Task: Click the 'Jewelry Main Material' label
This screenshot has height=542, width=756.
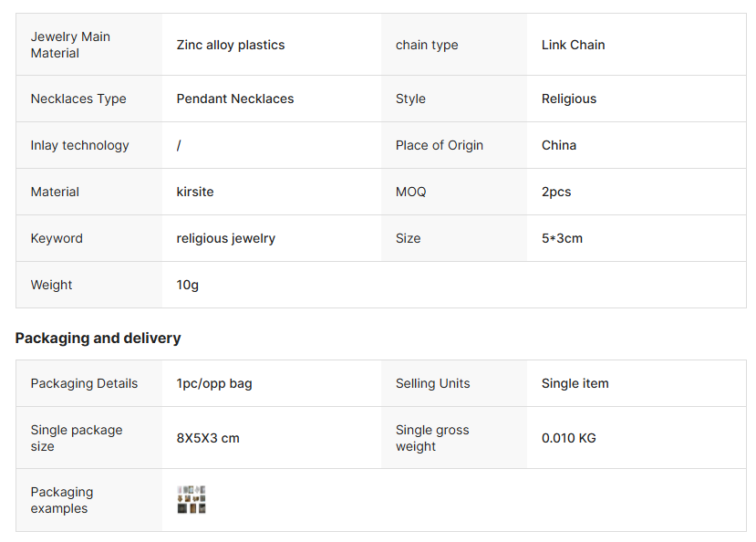Action: click(x=70, y=45)
